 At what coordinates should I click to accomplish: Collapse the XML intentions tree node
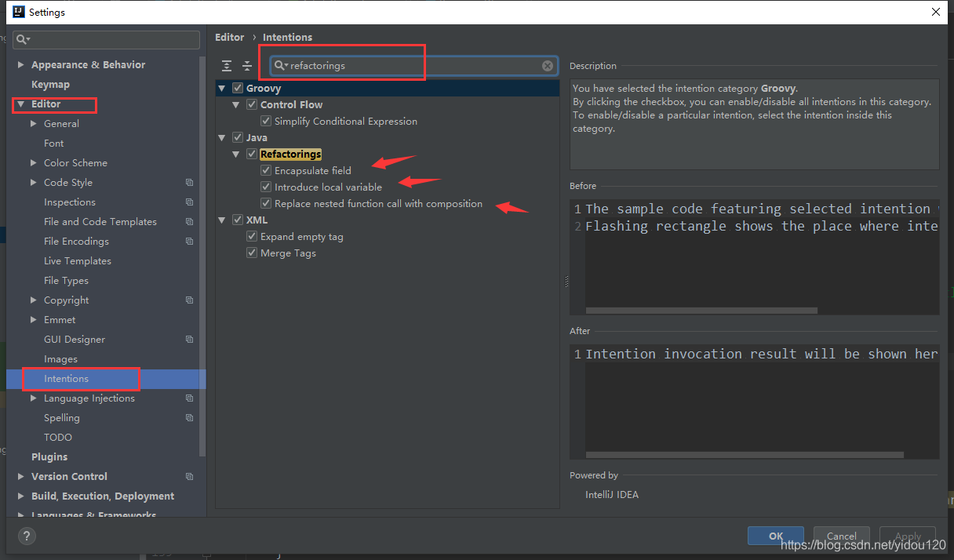click(x=223, y=220)
